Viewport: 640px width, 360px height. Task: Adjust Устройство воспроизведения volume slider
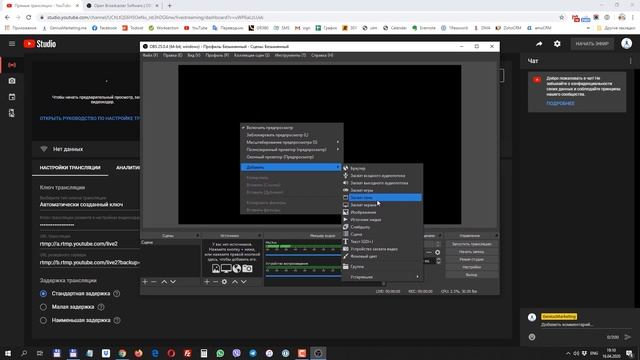coord(303,276)
